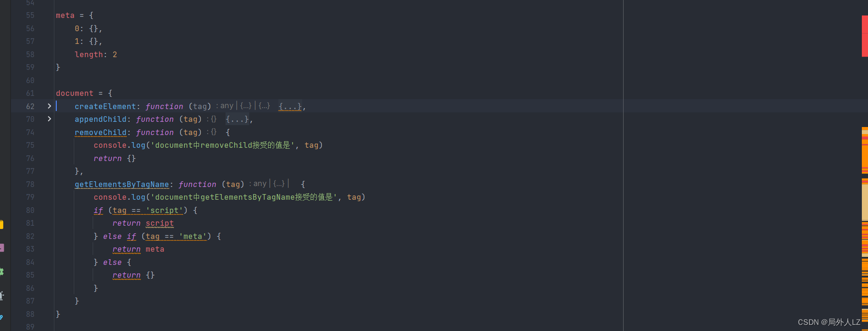Click the underlined 'getElementsByTagName' property name

122,185
